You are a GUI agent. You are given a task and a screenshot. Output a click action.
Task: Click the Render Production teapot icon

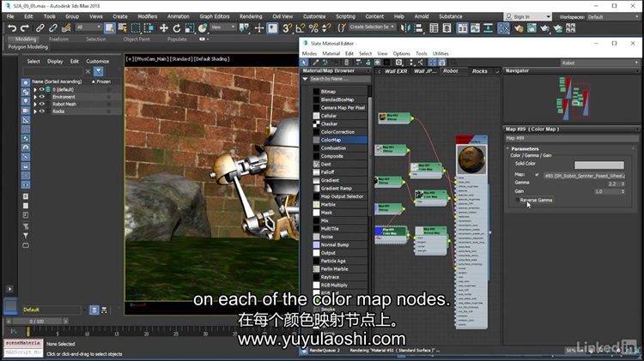tap(544, 28)
